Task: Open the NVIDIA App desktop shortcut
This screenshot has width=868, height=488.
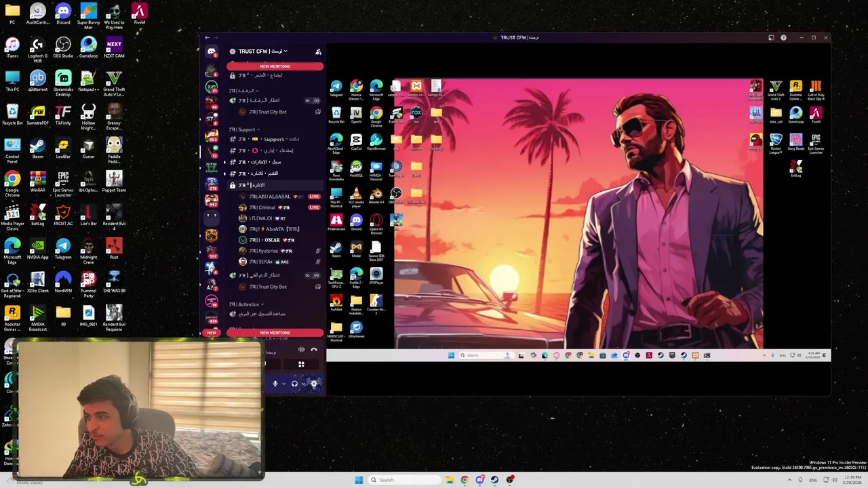Action: pyautogui.click(x=37, y=249)
